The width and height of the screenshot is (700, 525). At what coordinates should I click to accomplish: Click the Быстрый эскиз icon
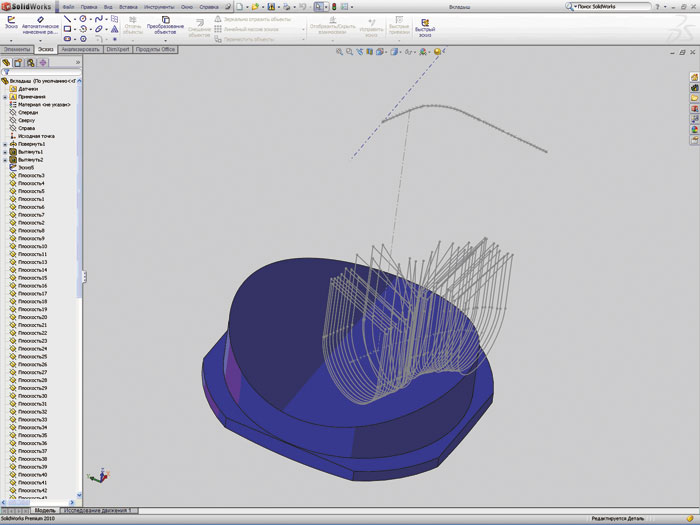[x=425, y=24]
